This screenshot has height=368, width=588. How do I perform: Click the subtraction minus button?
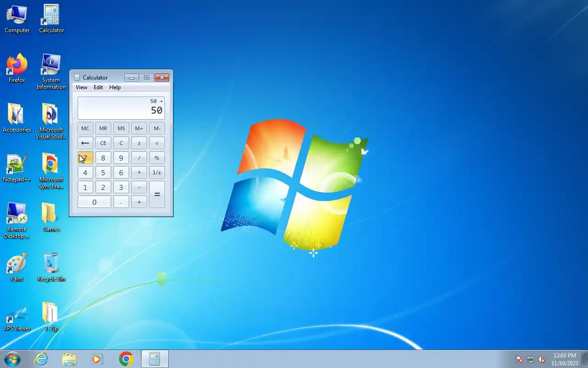139,187
